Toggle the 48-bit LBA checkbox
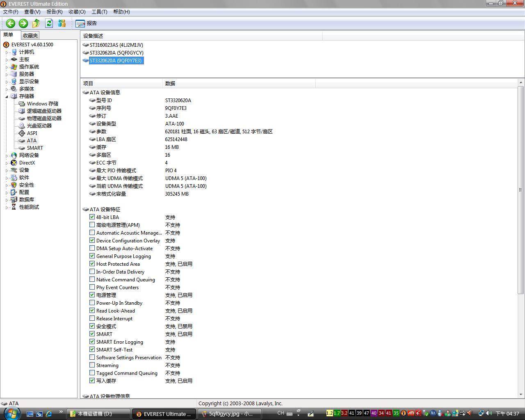525x420 pixels. (92, 217)
